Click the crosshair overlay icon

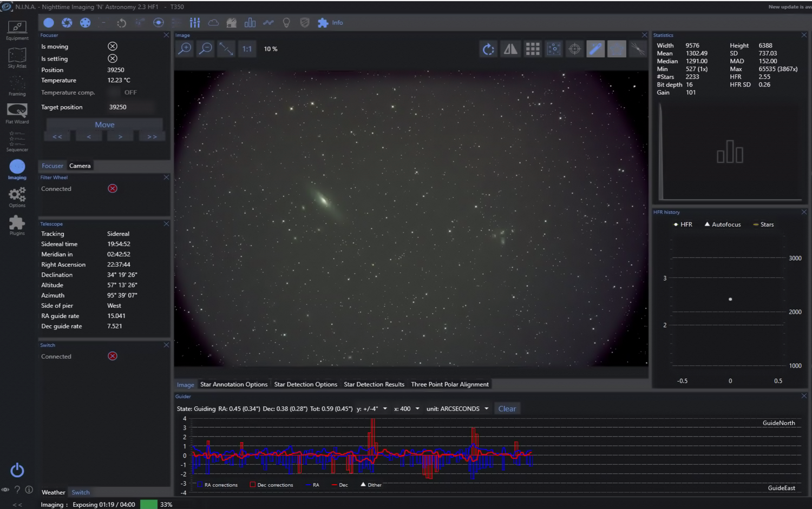point(574,49)
